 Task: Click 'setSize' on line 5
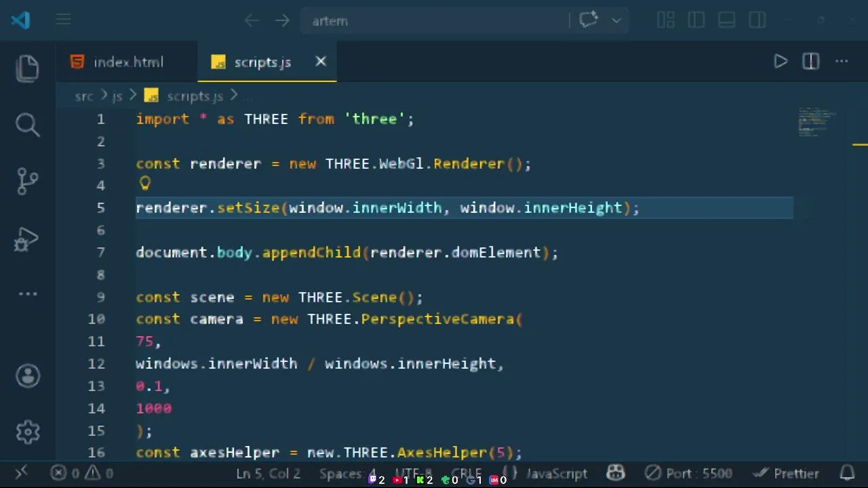click(x=248, y=208)
